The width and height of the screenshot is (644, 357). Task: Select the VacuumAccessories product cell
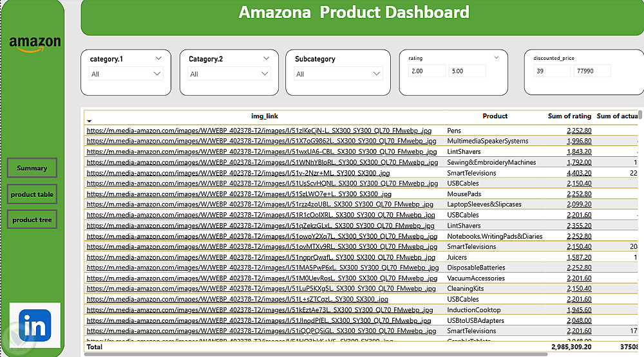[x=476, y=279]
